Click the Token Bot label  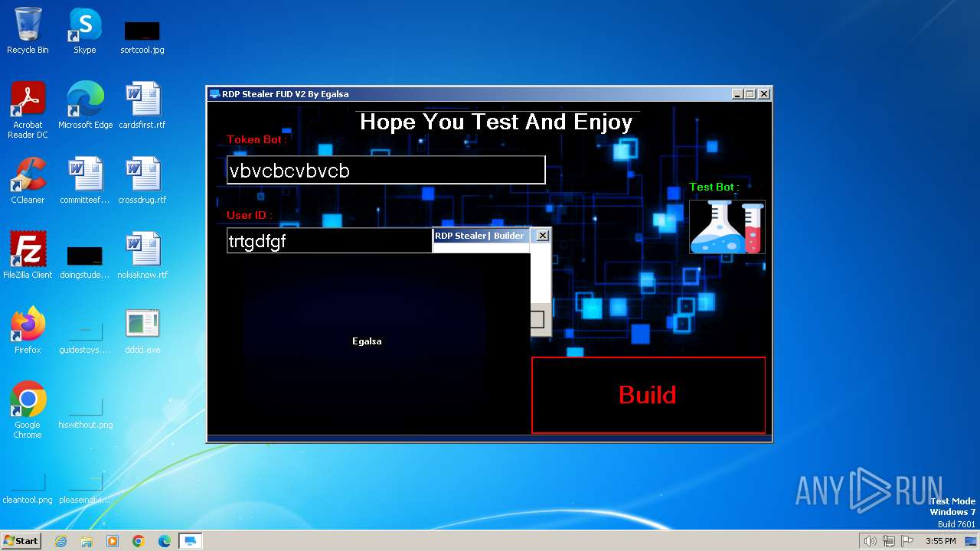pyautogui.click(x=256, y=140)
